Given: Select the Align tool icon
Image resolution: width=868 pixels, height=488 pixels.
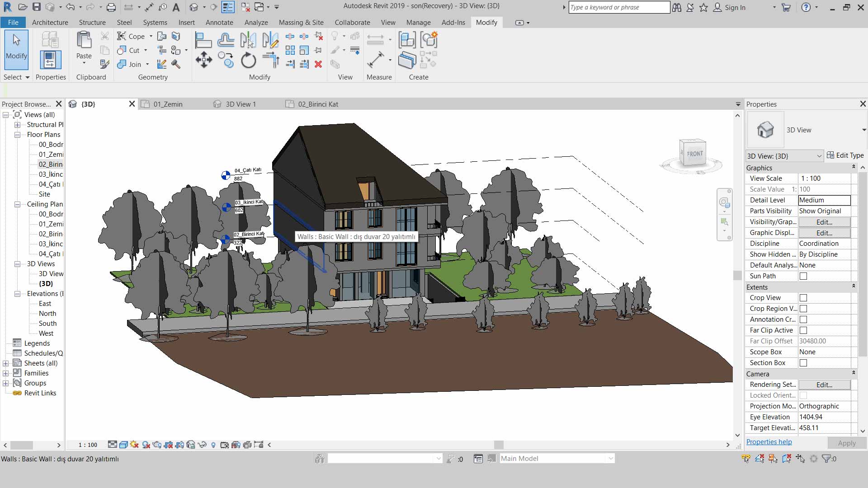Looking at the screenshot, I should click(x=203, y=40).
